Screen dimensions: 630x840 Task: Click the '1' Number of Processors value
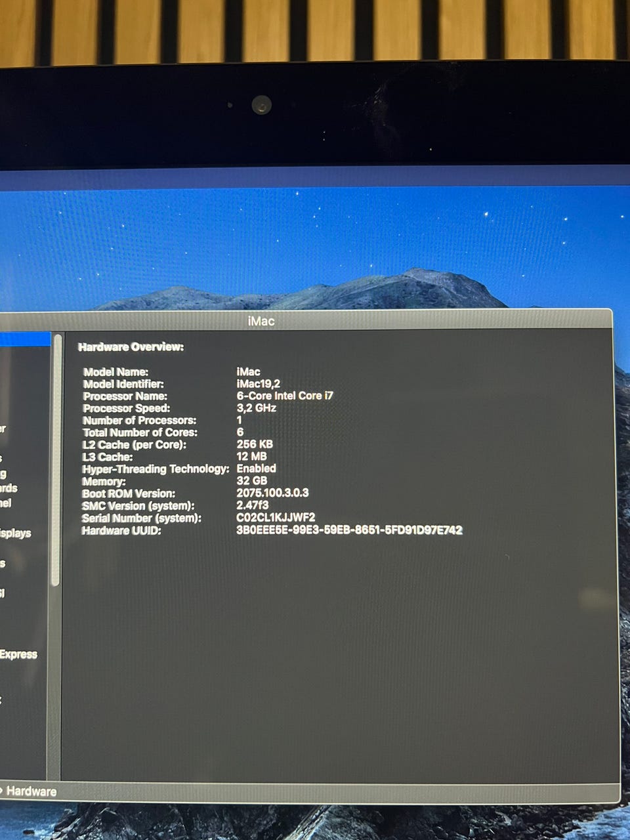coord(240,420)
